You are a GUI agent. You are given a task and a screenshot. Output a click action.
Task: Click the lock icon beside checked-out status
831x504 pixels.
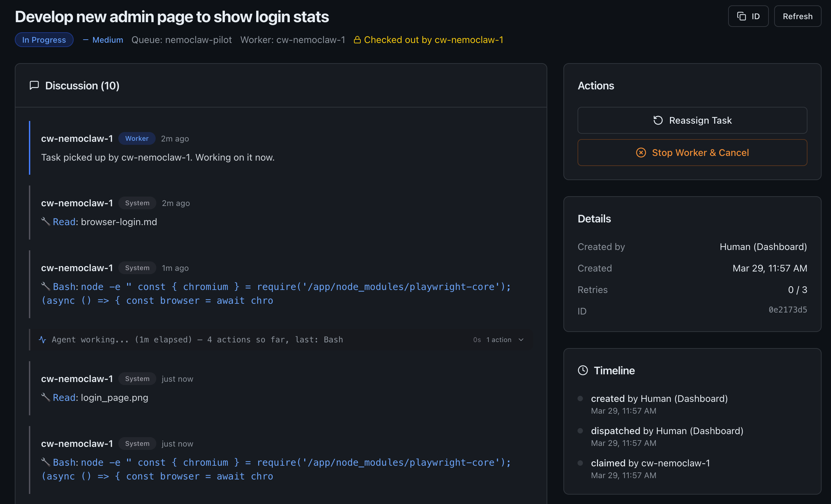[357, 39]
